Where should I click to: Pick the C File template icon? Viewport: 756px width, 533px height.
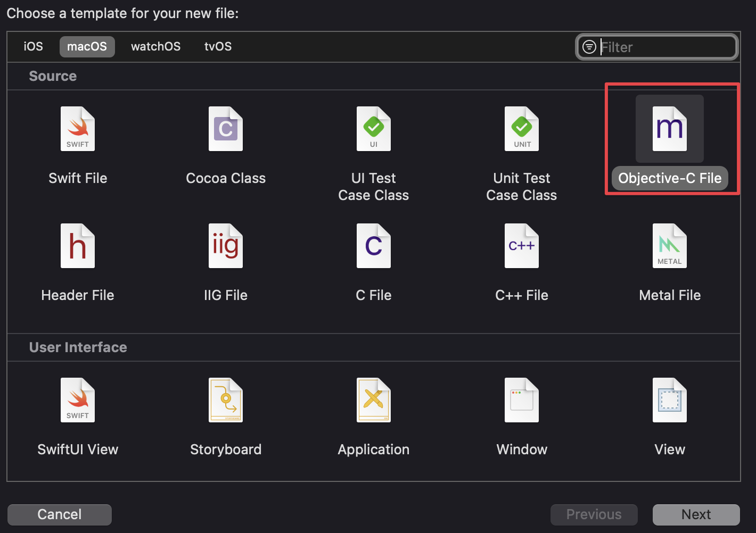(374, 246)
